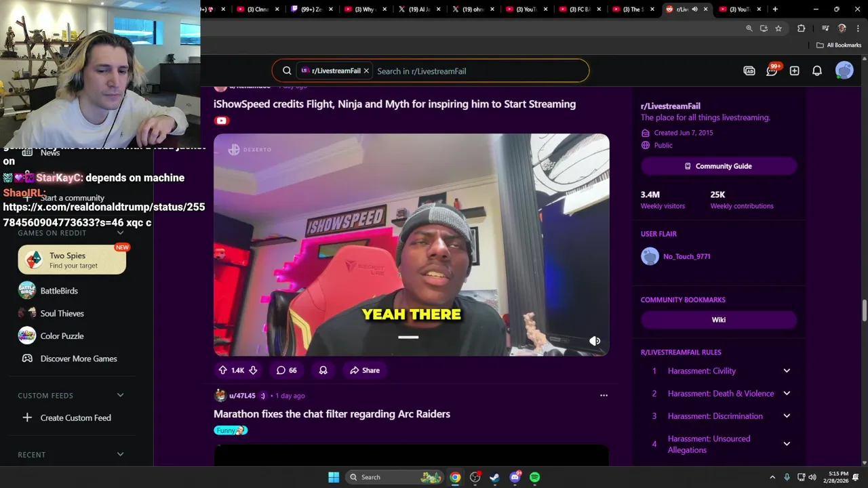Play the Two Spies game
The width and height of the screenshot is (868, 488).
(x=72, y=260)
